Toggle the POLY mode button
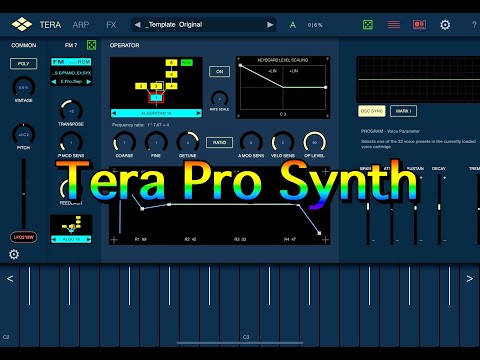 [23, 64]
